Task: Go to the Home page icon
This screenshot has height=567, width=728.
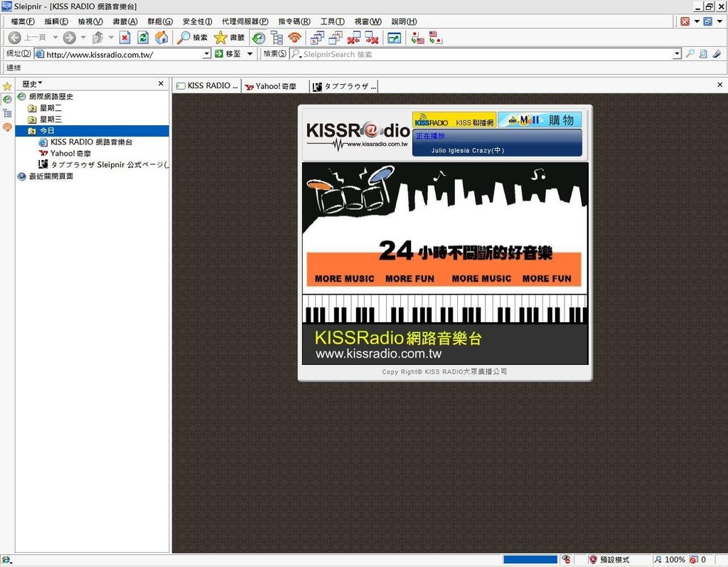Action: tap(161, 38)
